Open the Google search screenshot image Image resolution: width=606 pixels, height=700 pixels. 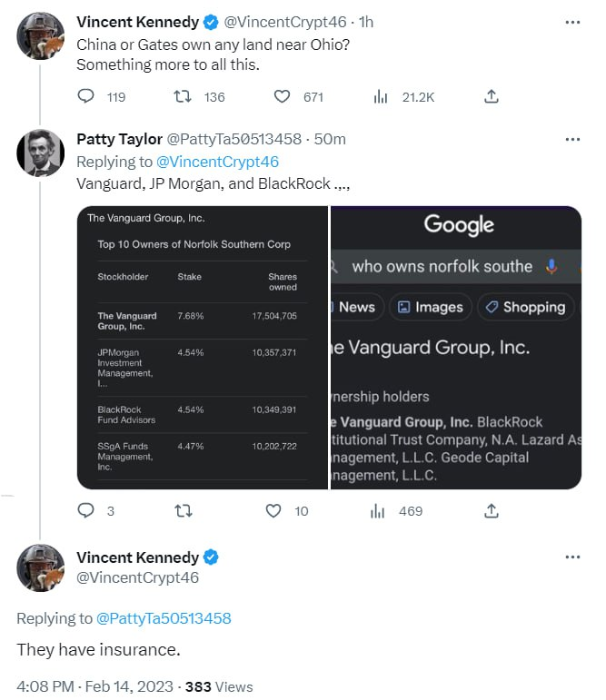pos(456,348)
